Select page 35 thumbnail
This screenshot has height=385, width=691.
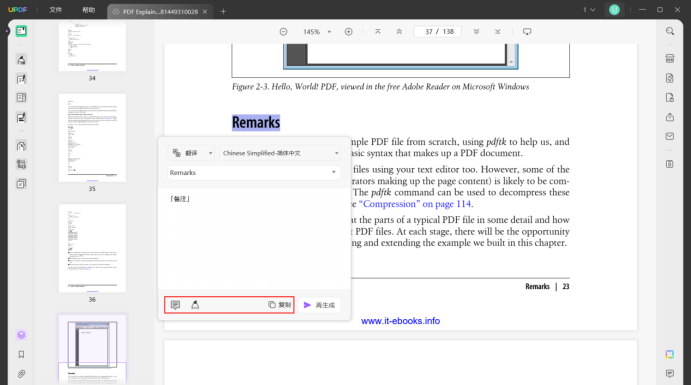click(x=92, y=137)
